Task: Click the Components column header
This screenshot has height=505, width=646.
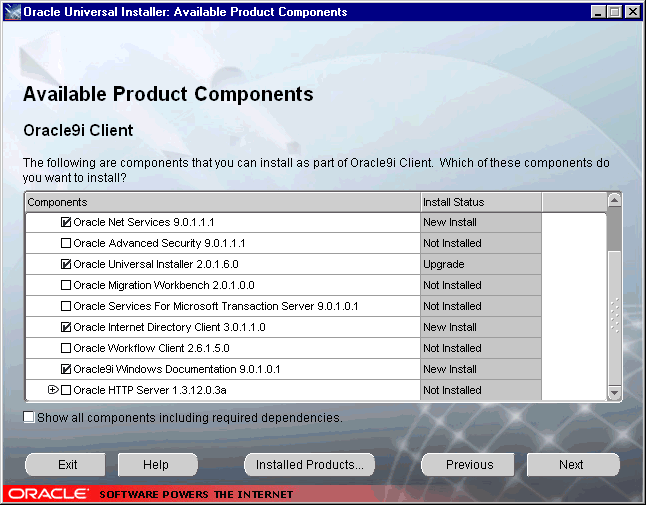Action: click(223, 202)
